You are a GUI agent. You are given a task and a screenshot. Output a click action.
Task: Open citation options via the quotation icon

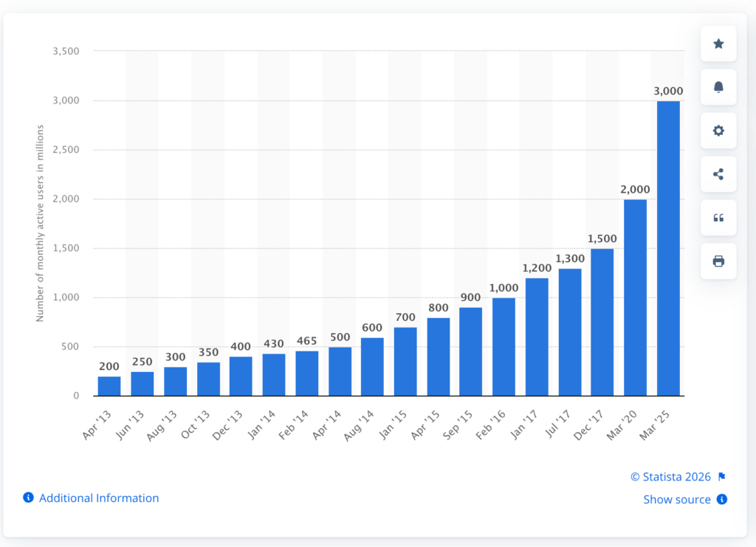point(718,217)
